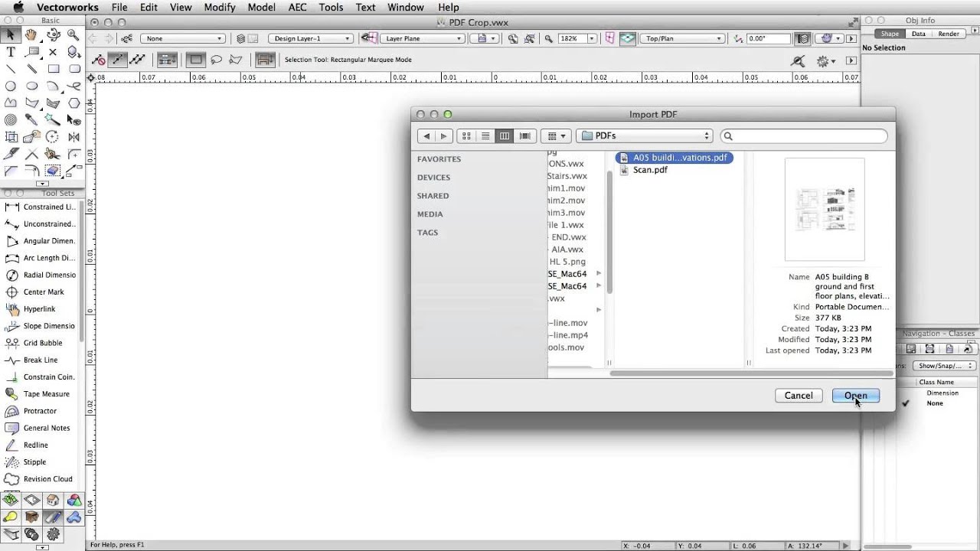Select the Mirror tool

(73, 137)
